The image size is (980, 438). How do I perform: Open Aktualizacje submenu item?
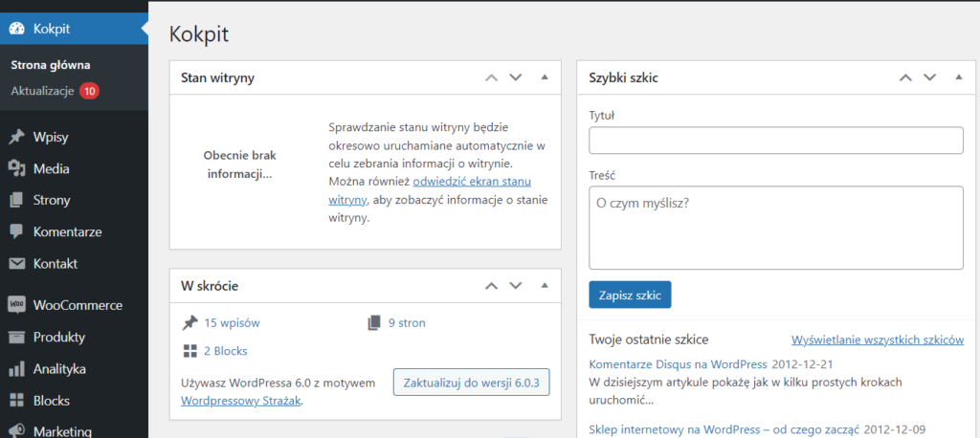(x=43, y=91)
